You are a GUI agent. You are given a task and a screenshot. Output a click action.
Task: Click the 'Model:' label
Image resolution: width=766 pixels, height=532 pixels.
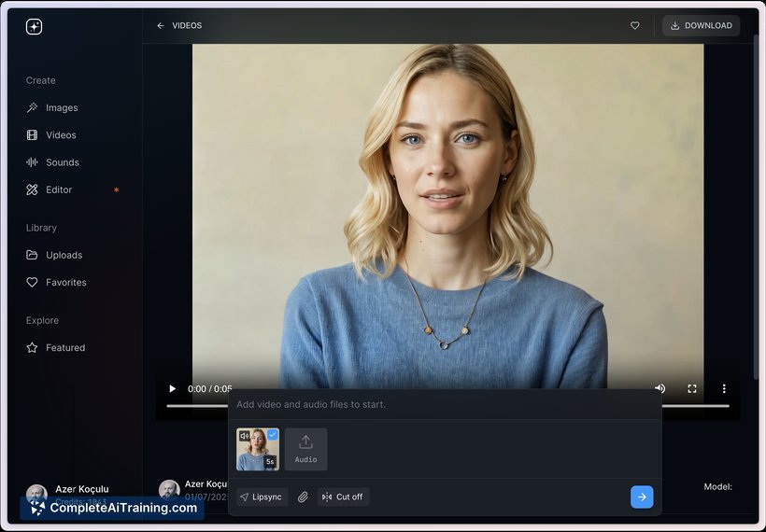[x=717, y=486]
